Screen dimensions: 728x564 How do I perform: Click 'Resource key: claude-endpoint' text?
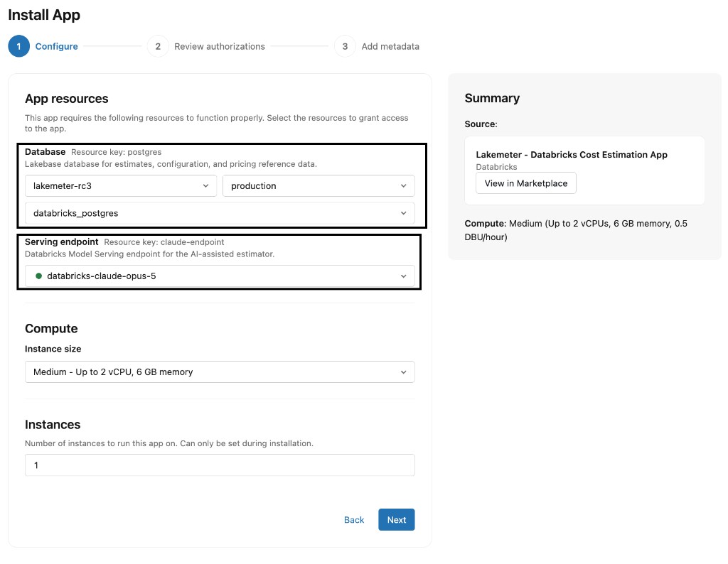164,242
